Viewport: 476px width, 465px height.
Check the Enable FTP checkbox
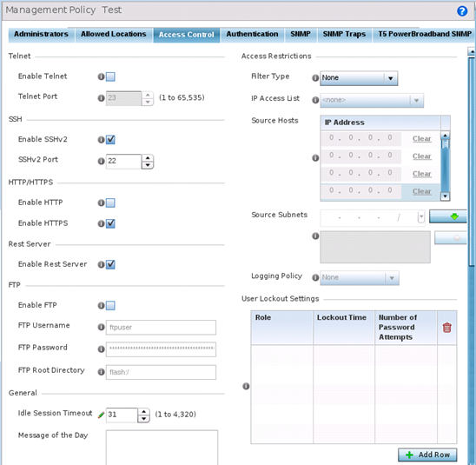(x=110, y=306)
